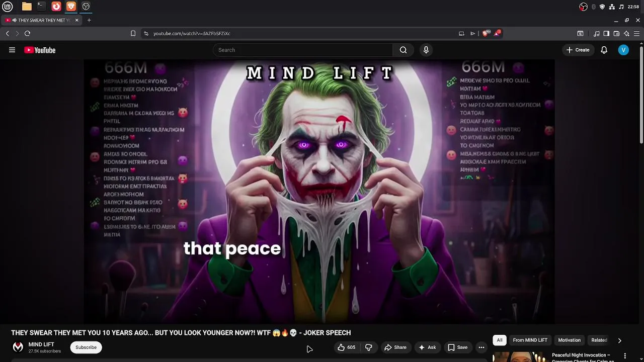Viewport: 644px width, 362px height.
Task: Select the YouTube video browser tab
Action: (40, 20)
